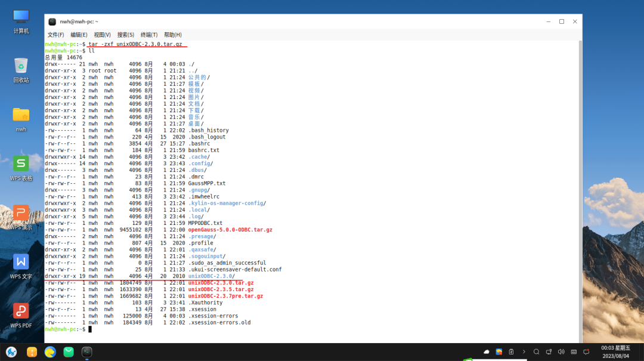Open the 终端(T) menu
This screenshot has width=644, height=361.
(x=149, y=35)
